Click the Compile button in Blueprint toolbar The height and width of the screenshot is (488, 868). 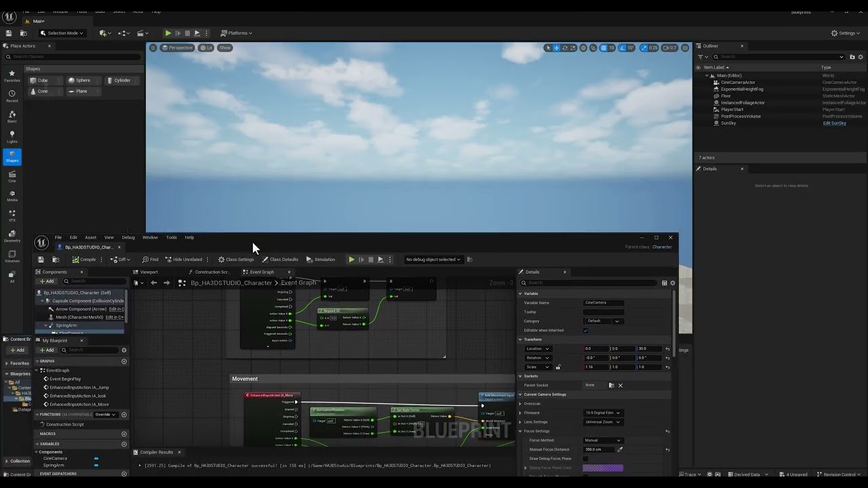coord(84,260)
